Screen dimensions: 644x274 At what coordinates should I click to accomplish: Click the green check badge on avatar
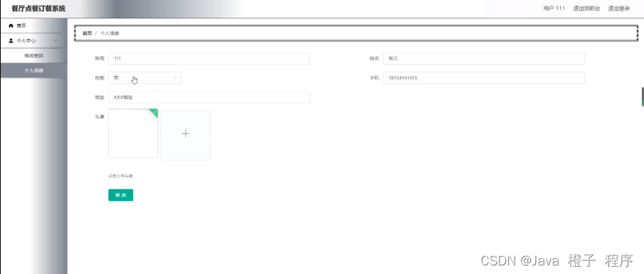[154, 112]
